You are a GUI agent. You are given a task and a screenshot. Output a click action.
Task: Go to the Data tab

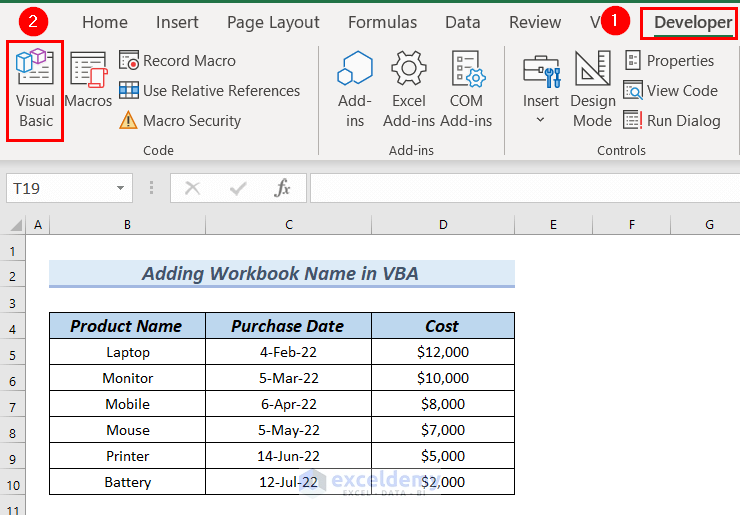coord(462,22)
